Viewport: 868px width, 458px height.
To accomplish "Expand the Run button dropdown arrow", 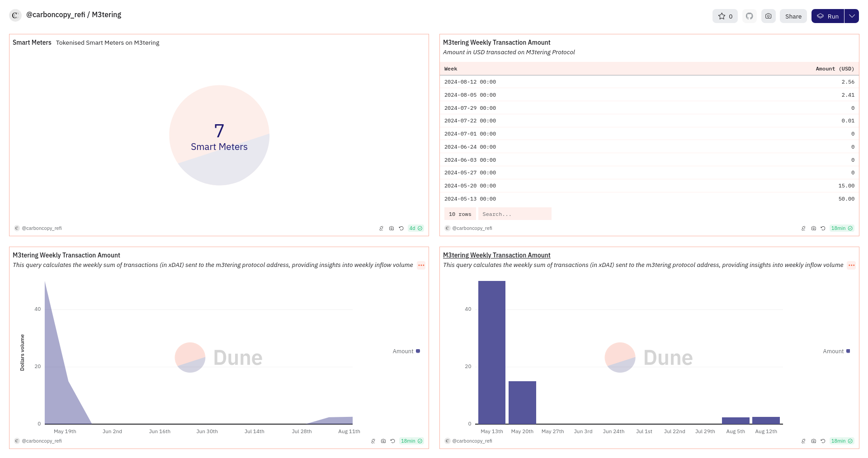I will tap(852, 16).
